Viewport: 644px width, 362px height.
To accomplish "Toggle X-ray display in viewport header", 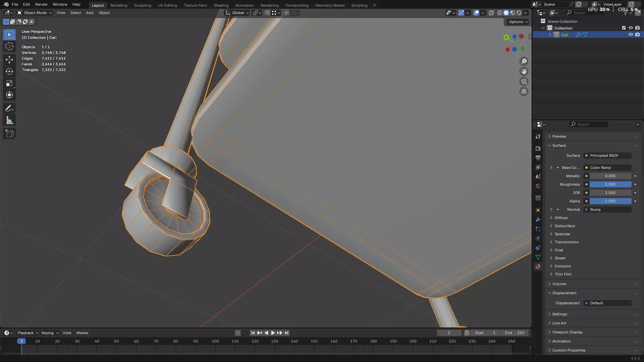I will click(x=491, y=13).
